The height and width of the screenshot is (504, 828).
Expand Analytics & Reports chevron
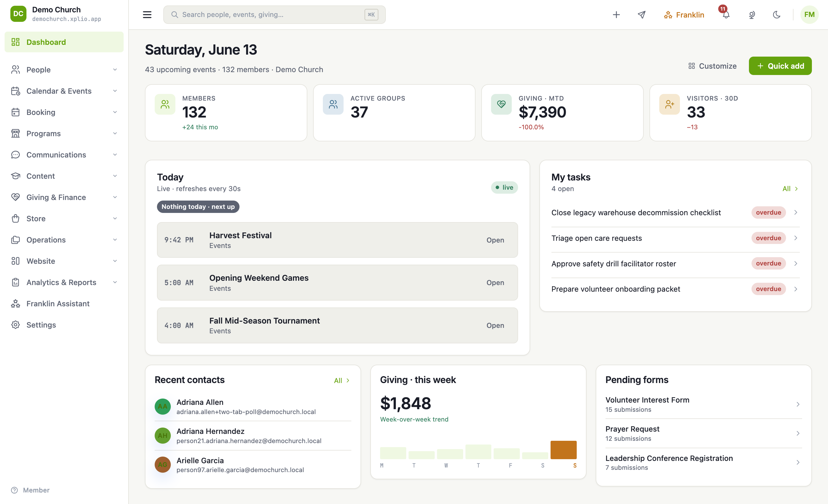115,282
